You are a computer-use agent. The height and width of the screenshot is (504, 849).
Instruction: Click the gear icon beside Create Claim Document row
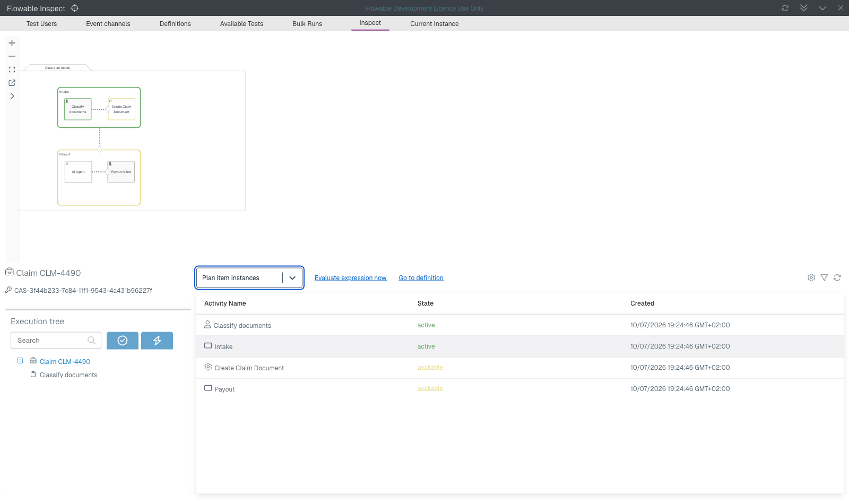[x=208, y=367]
